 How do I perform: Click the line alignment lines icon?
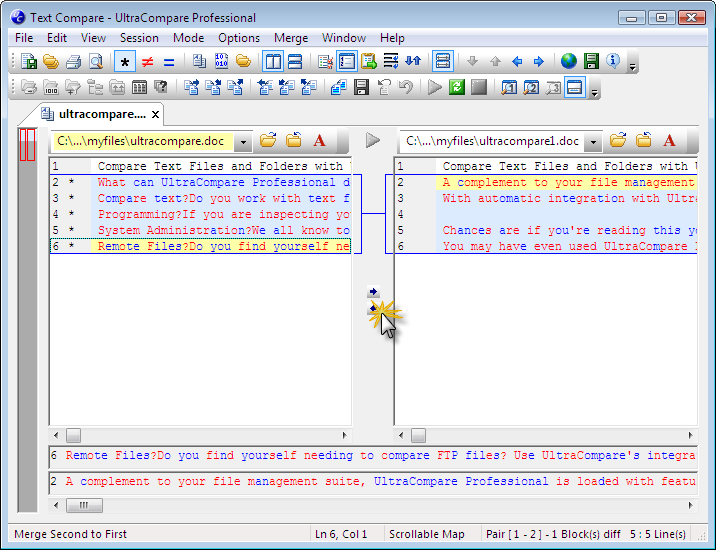(391, 61)
